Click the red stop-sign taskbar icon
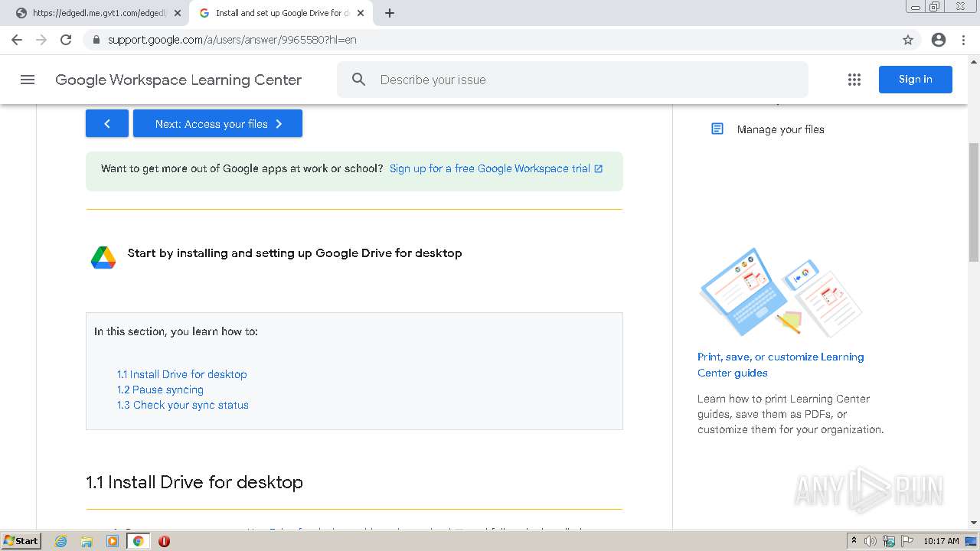 (164, 541)
